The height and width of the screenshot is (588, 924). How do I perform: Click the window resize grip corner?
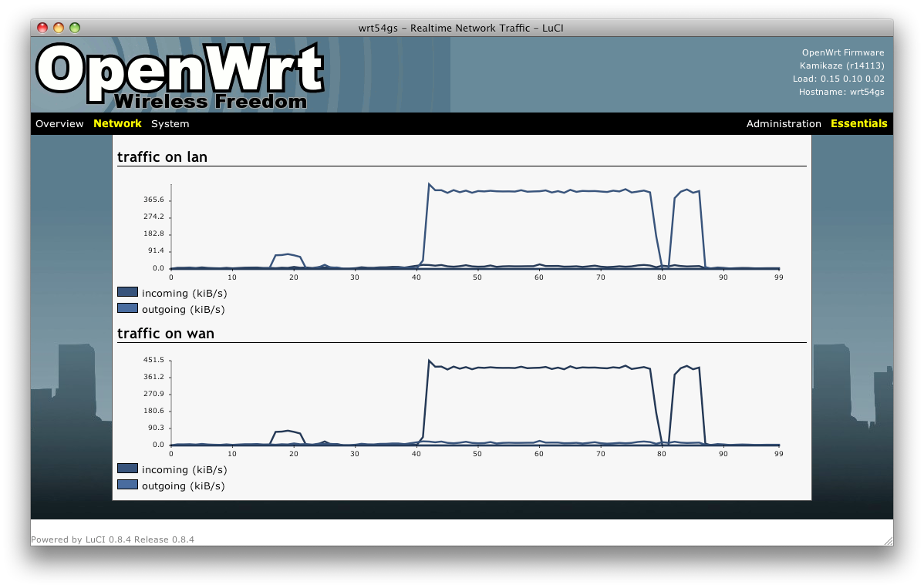click(x=888, y=540)
